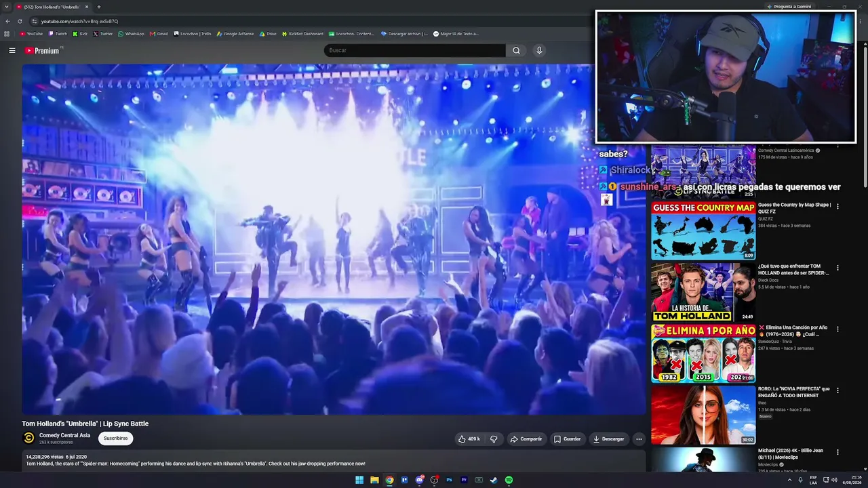868x488 pixels.
Task: Open the WhatsApp bookmark
Action: (x=131, y=33)
